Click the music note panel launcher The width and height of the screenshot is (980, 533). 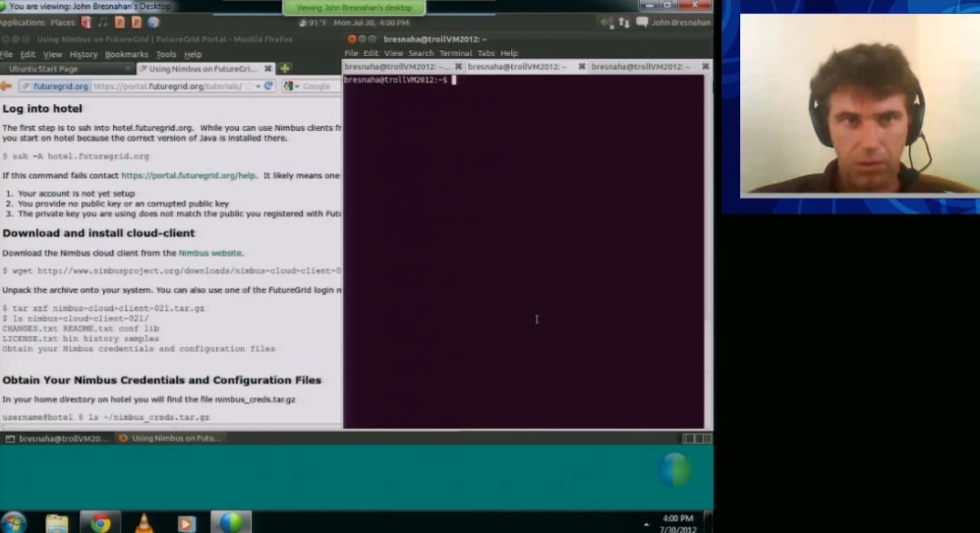coord(103,23)
